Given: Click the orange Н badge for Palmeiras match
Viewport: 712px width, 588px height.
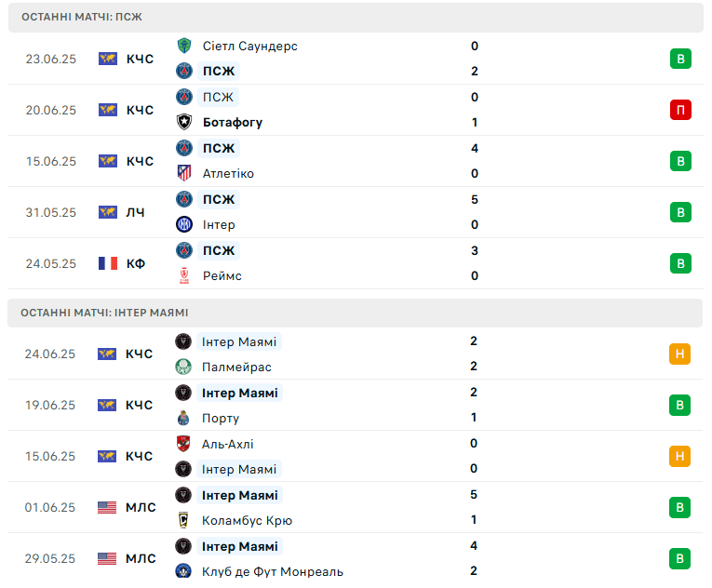Looking at the screenshot, I should pos(679,354).
